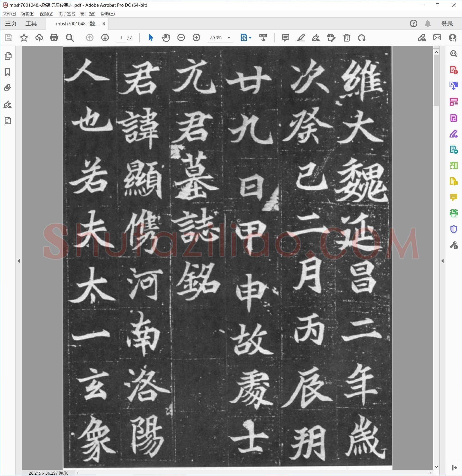Share a link to the file
Viewport: 462px width, 476px height.
pyautogui.click(x=422, y=38)
